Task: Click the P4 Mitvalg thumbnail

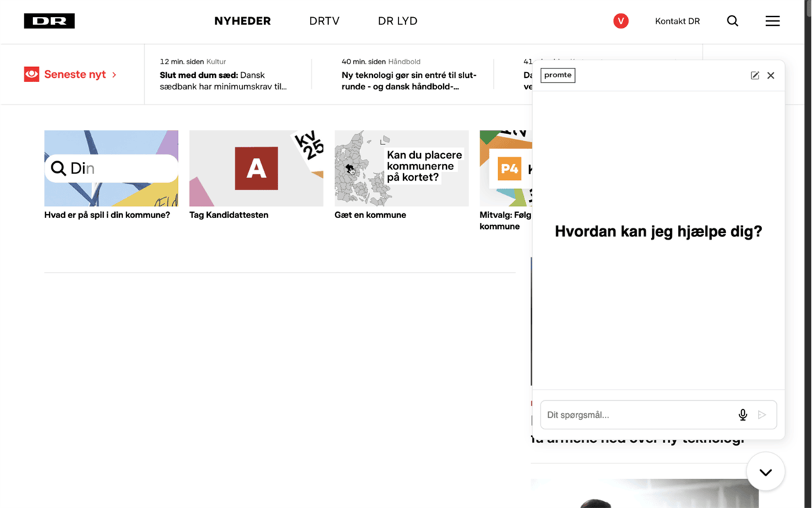Action: [x=506, y=168]
